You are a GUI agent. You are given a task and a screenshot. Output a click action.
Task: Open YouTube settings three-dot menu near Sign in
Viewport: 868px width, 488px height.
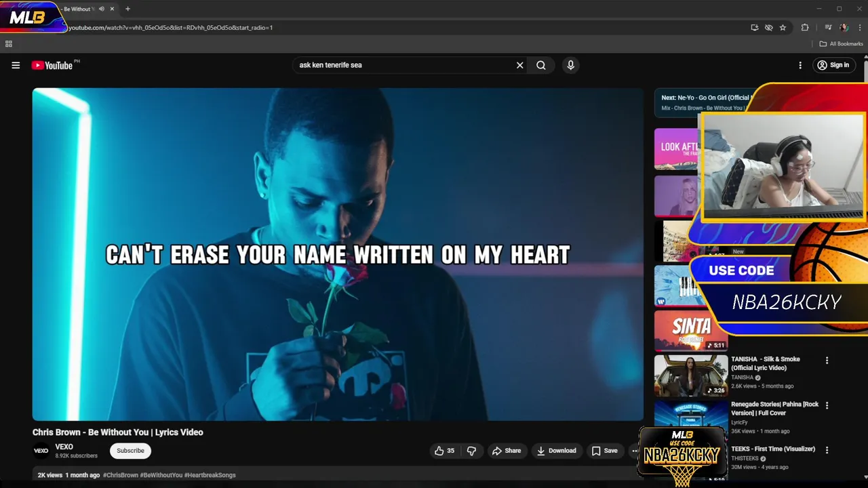pyautogui.click(x=800, y=65)
